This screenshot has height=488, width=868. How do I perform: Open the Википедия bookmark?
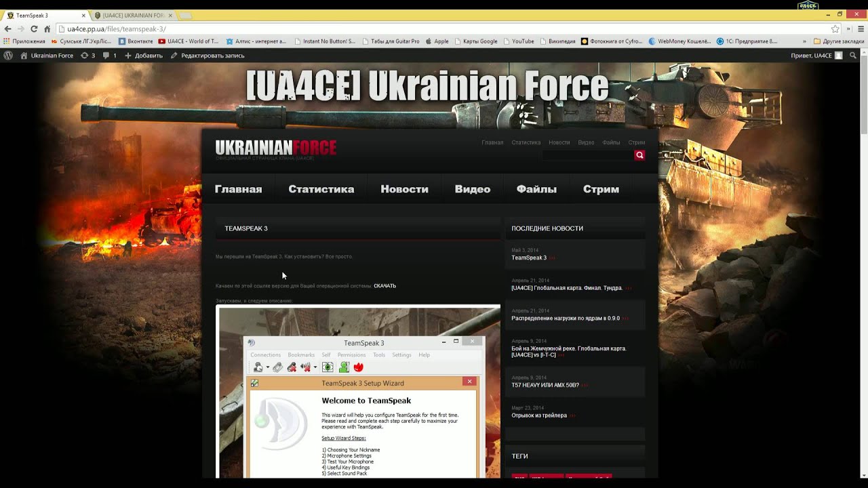pyautogui.click(x=557, y=41)
